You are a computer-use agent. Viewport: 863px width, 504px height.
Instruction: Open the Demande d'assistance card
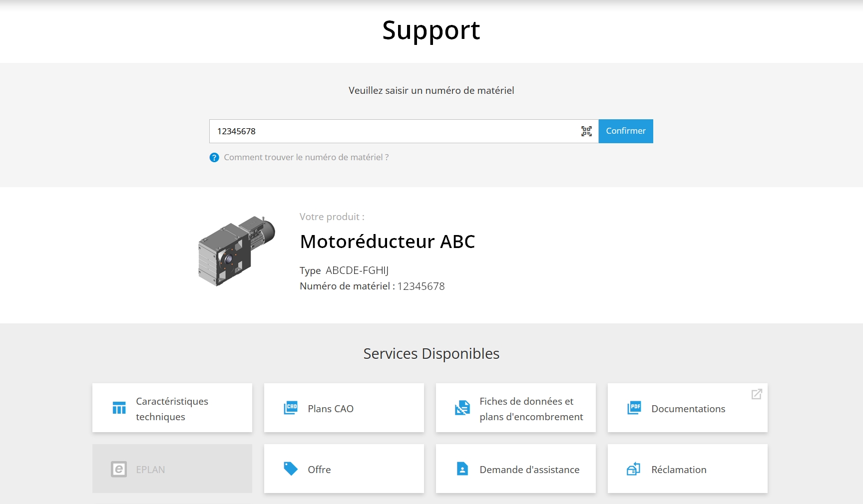pyautogui.click(x=515, y=469)
